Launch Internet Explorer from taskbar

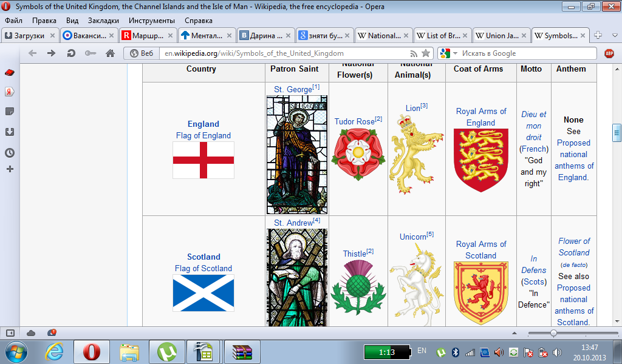point(54,352)
